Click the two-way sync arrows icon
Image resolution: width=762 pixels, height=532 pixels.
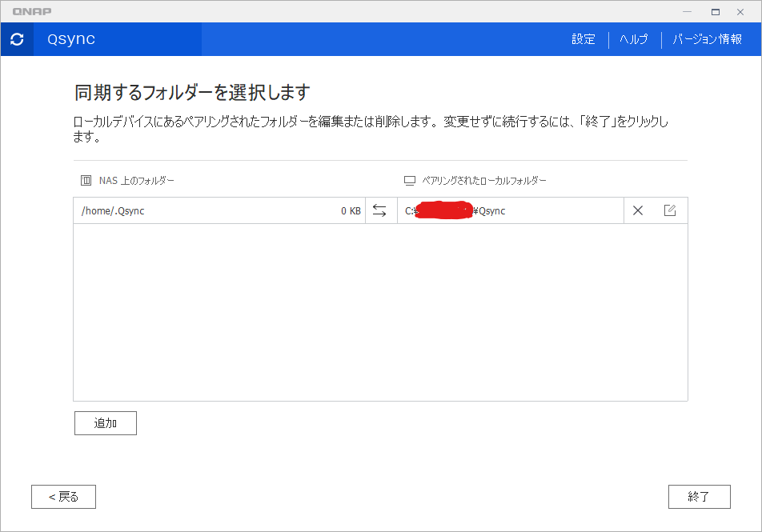(x=379, y=210)
